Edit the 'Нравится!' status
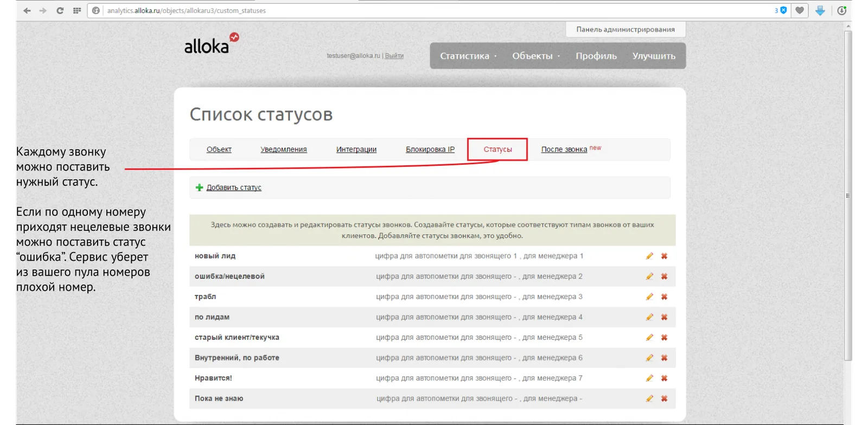 point(649,378)
